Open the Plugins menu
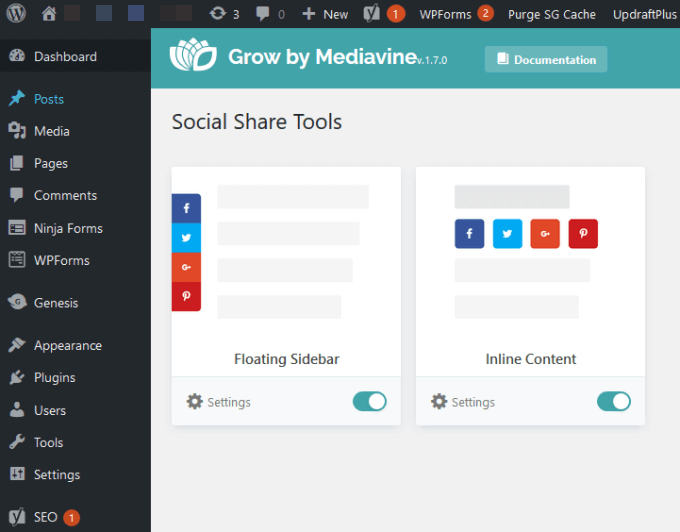Viewport: 680px width, 532px height. point(55,378)
